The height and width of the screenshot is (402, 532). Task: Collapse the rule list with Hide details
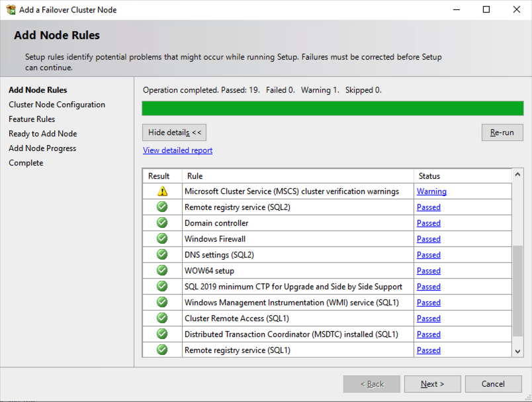175,132
